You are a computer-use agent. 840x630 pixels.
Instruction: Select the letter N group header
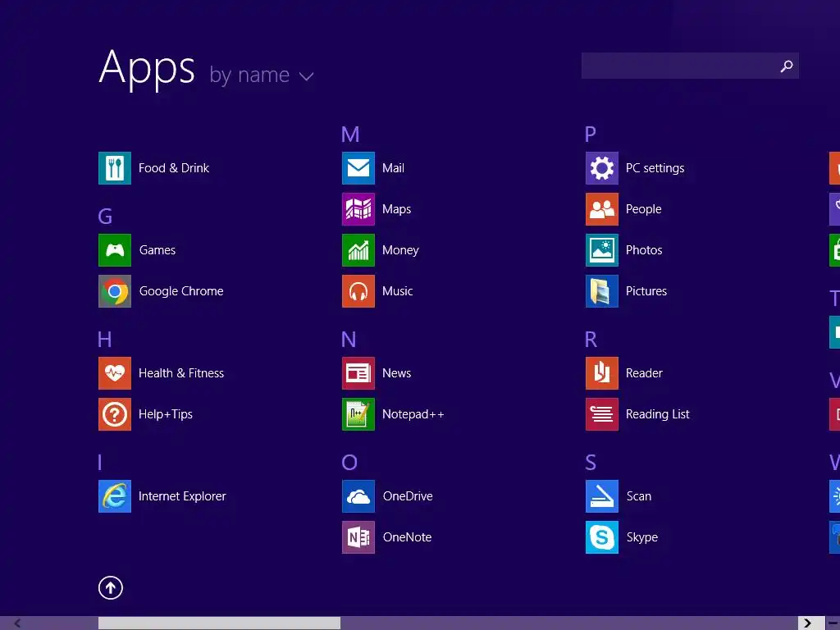[x=349, y=339]
